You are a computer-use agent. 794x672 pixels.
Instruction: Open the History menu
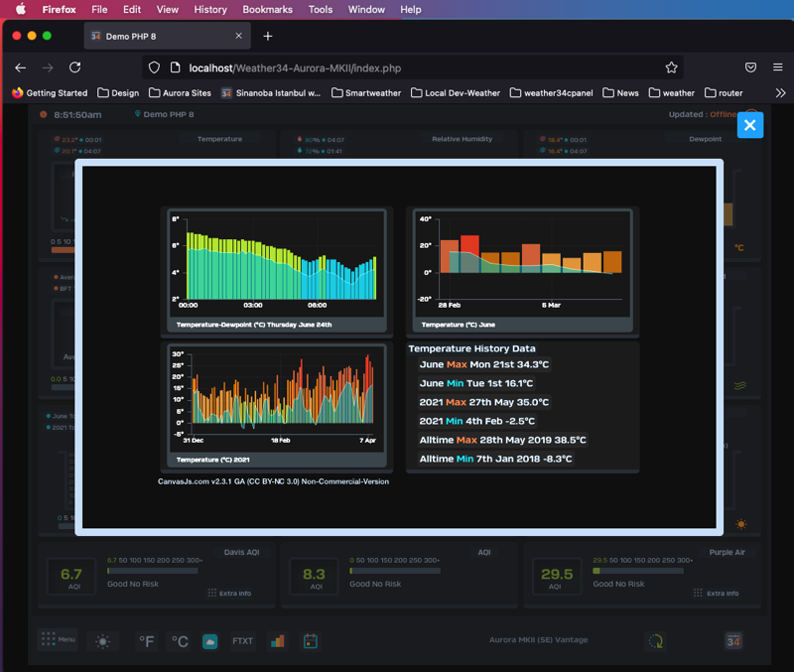pos(210,9)
